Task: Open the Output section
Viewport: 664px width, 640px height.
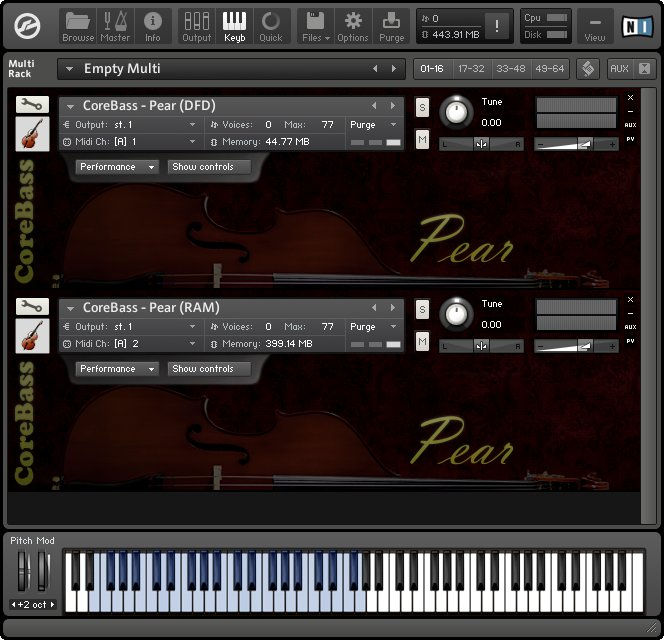Action: 196,26
